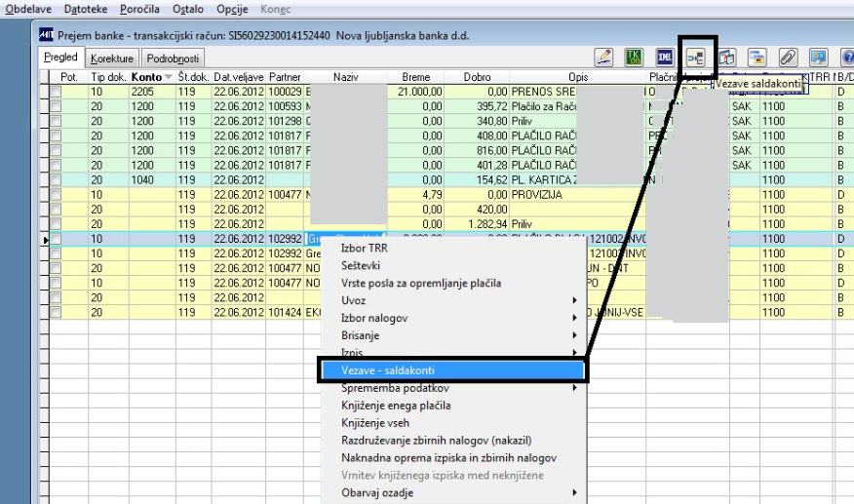Tick the checkbox in the 401,28 row
Screen dimensions: 854x504
[56, 166]
